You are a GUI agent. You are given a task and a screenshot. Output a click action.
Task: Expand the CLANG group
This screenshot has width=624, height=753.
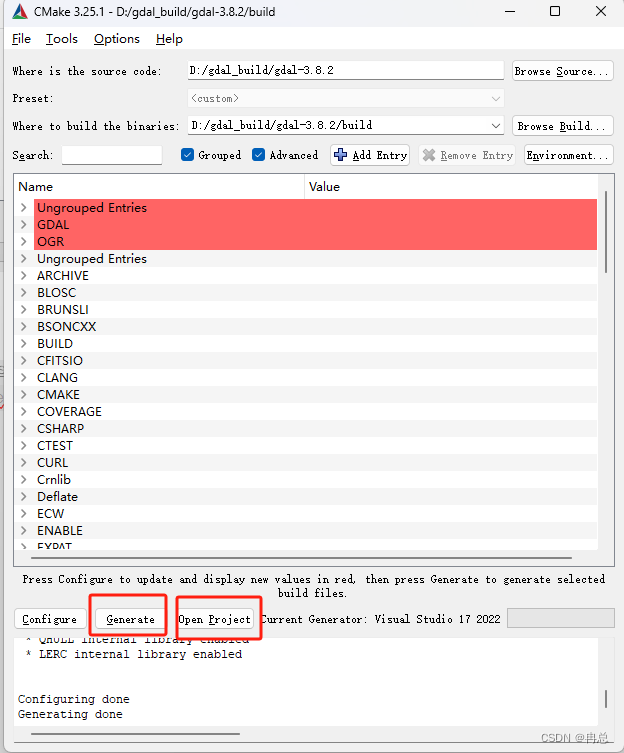pos(24,377)
